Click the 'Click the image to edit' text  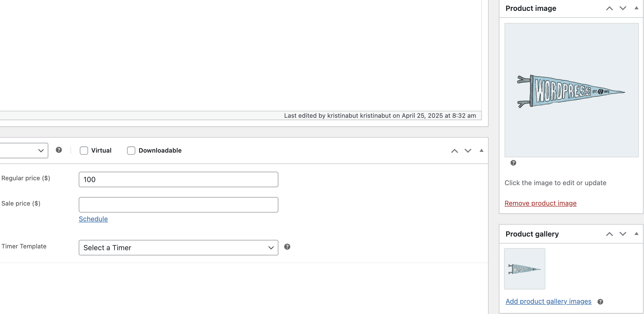coord(555,183)
